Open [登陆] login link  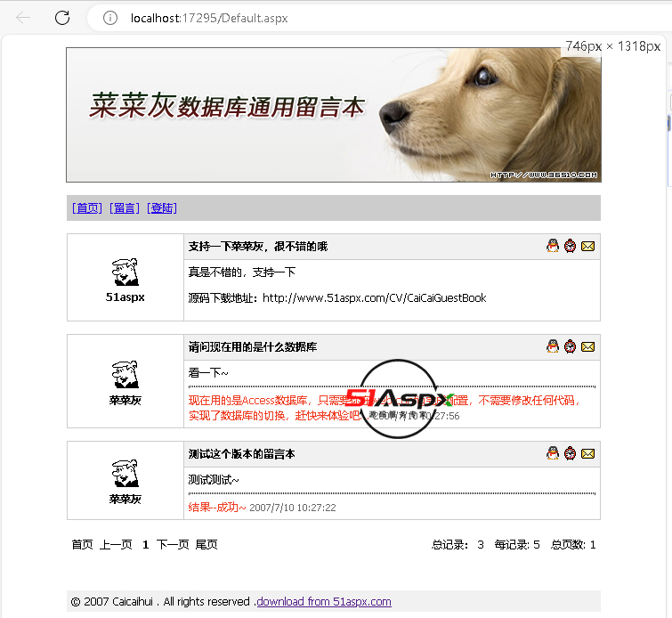[x=162, y=208]
